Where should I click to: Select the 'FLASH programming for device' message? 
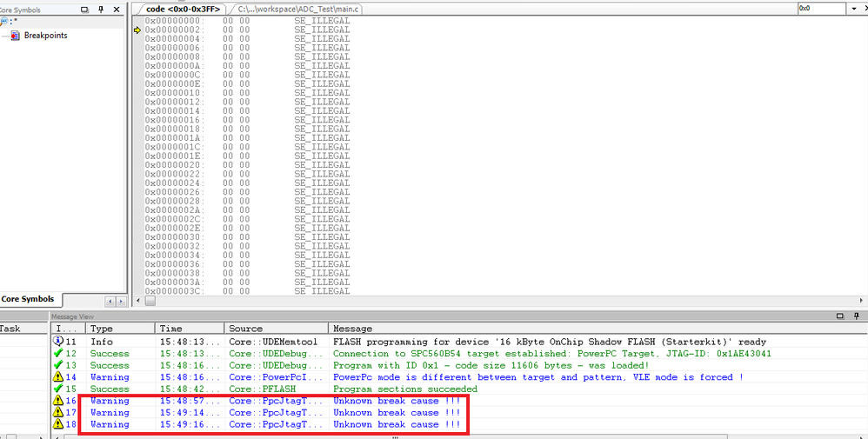click(x=549, y=342)
